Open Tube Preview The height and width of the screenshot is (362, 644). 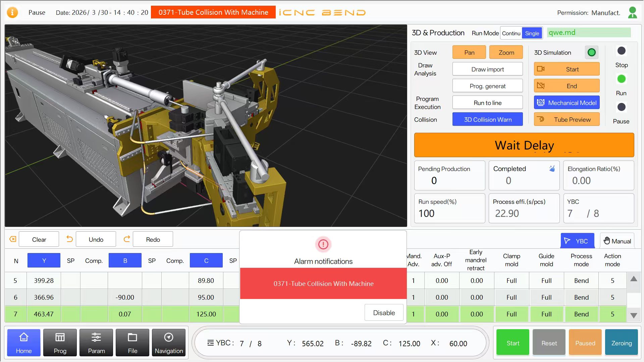(567, 119)
